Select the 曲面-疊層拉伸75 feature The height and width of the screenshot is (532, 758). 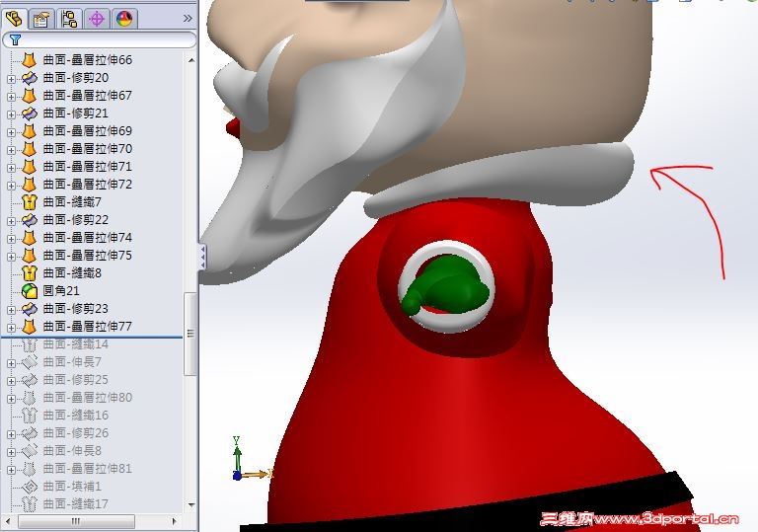click(x=88, y=256)
